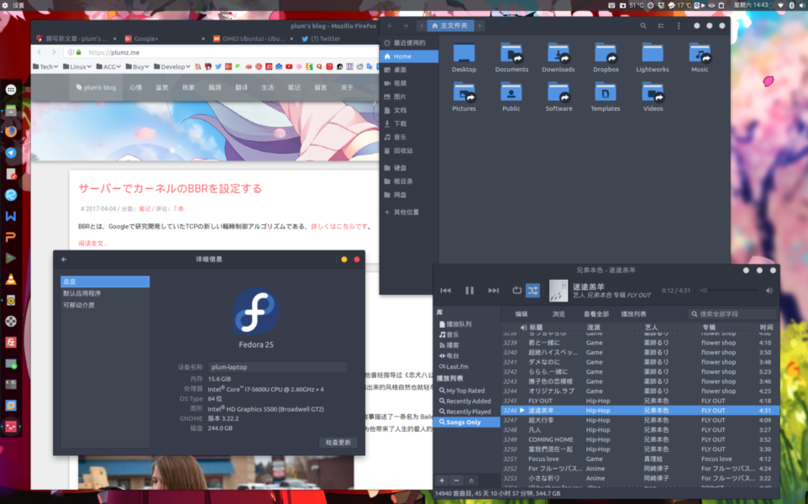The image size is (808, 504).
Task: Pause playback in the music player
Action: point(469,291)
